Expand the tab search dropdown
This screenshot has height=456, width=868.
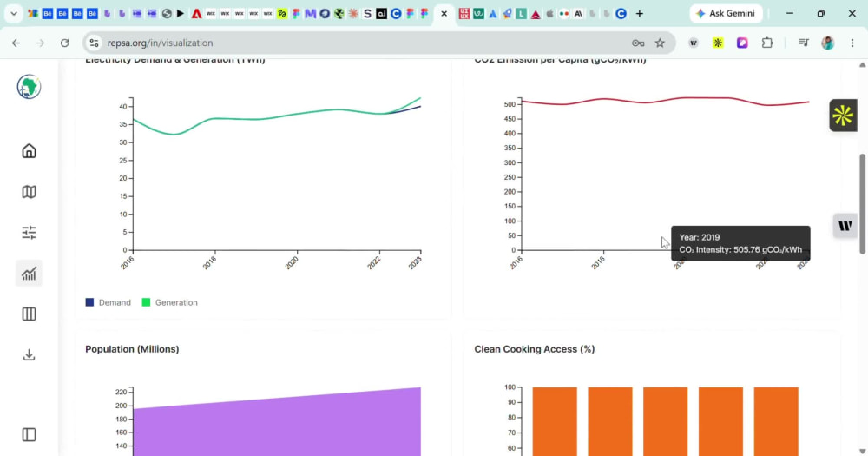click(x=14, y=13)
